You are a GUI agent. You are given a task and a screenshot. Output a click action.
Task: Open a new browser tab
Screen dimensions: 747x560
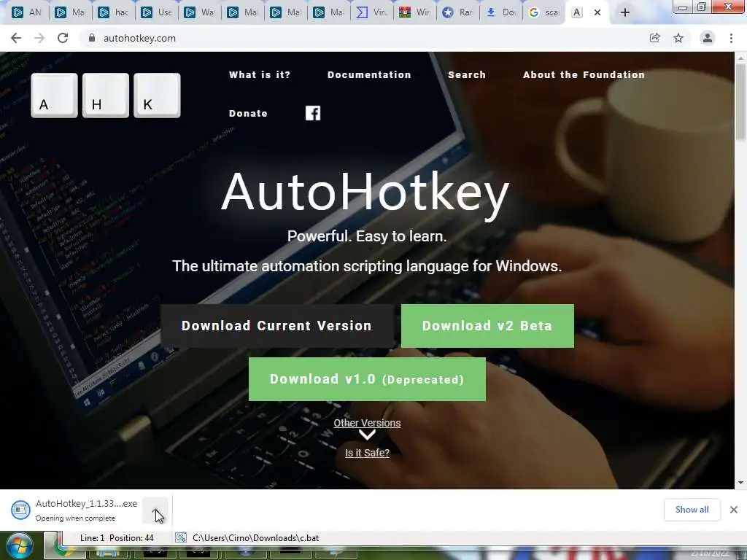[x=625, y=12]
